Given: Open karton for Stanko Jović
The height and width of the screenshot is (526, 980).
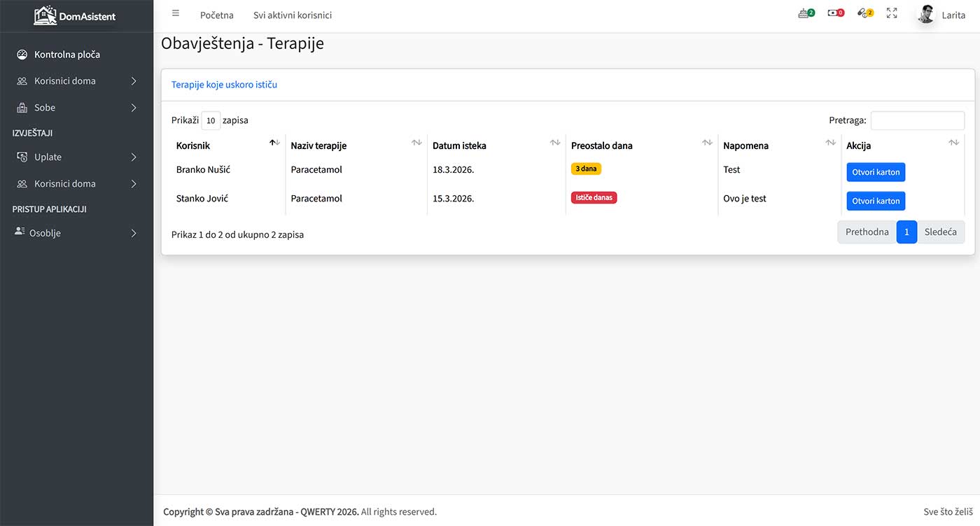Looking at the screenshot, I should tap(876, 201).
